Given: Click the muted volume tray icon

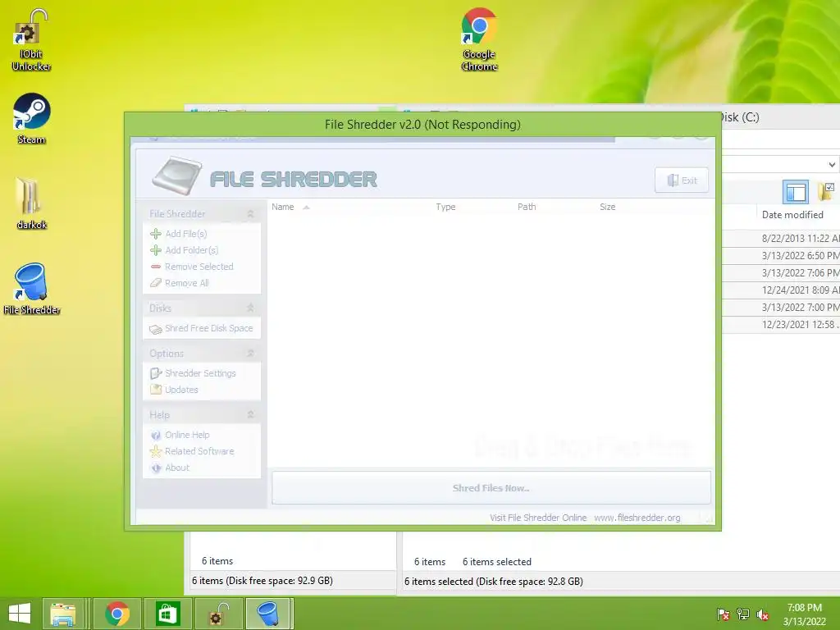Looking at the screenshot, I should click(763, 614).
